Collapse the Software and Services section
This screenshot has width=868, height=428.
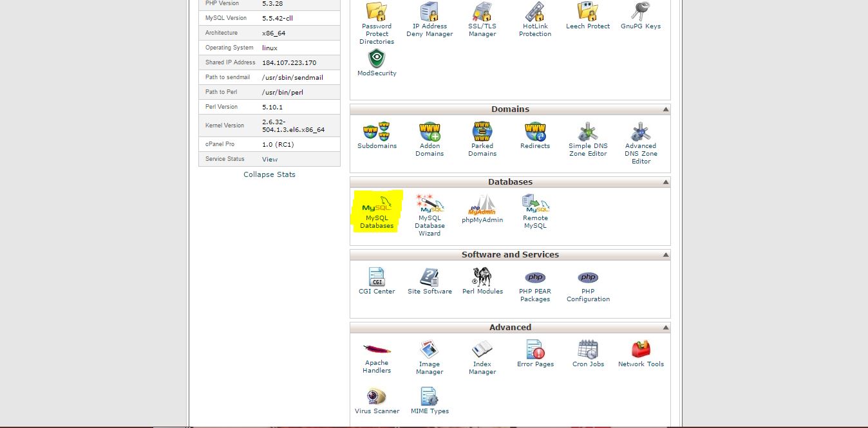pos(666,255)
